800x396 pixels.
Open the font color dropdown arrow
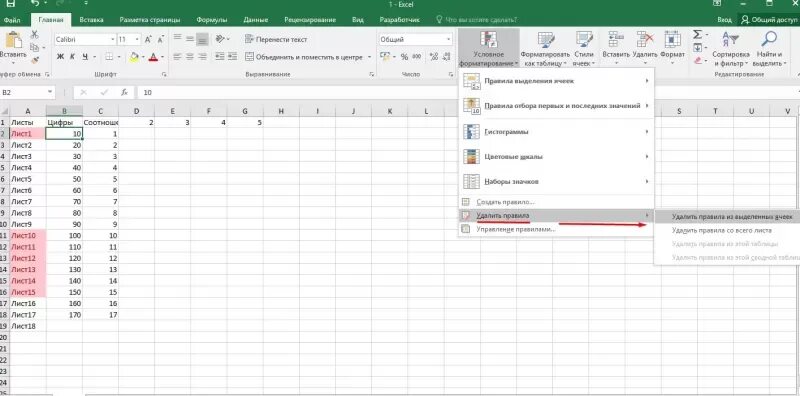coord(162,57)
